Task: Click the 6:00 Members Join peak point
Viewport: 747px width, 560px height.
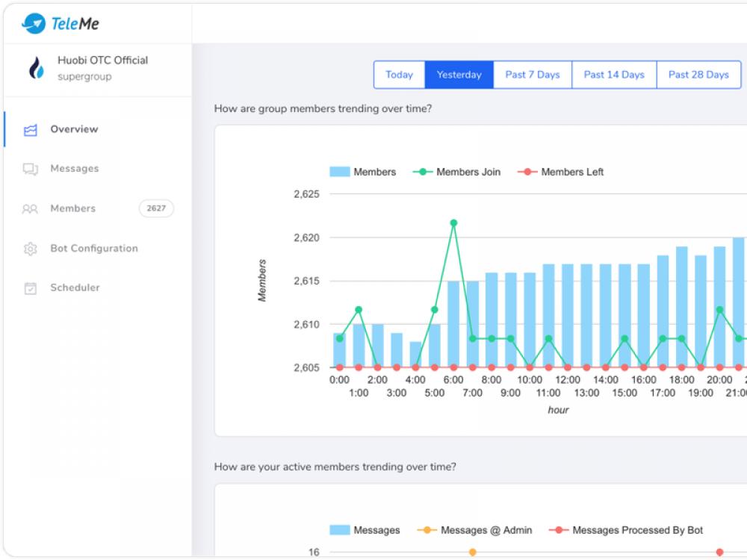Action: (x=453, y=223)
